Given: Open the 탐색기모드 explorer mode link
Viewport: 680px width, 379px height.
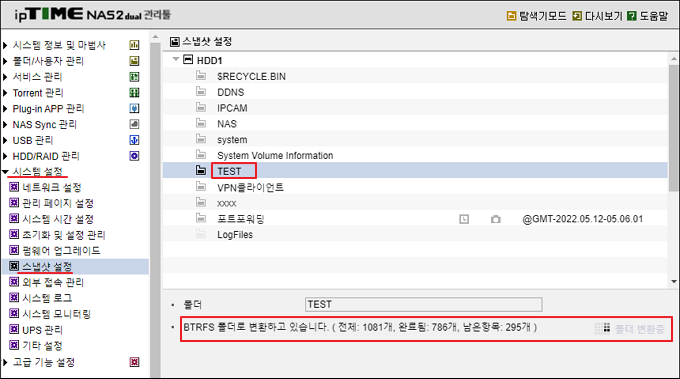Looking at the screenshot, I should tap(537, 16).
